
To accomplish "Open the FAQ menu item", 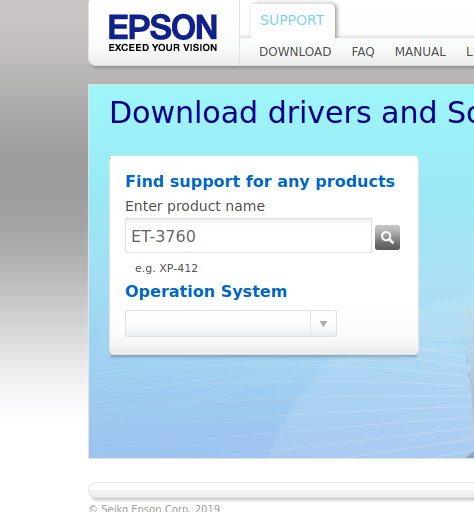I will tap(363, 52).
